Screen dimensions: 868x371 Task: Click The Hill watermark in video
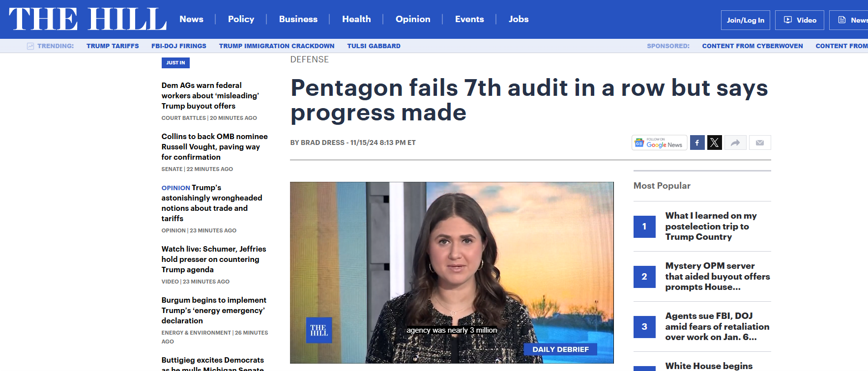tap(319, 330)
